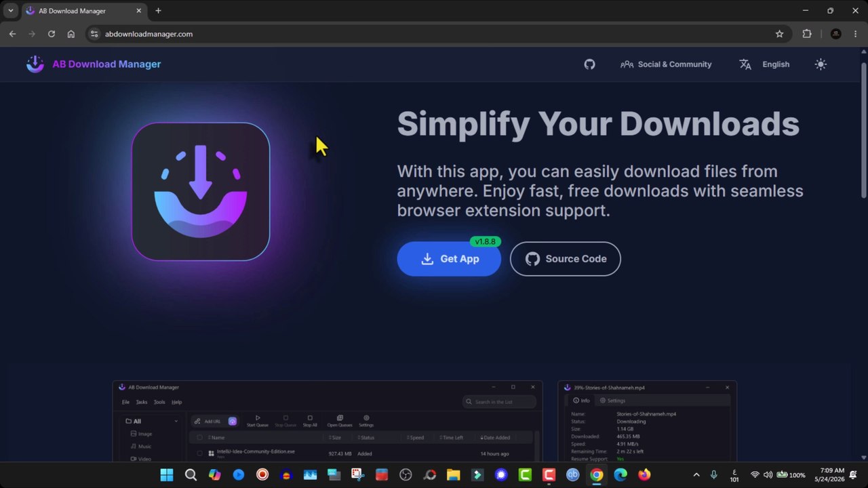Click the AB Download Manager header logo icon

pyautogui.click(x=35, y=64)
